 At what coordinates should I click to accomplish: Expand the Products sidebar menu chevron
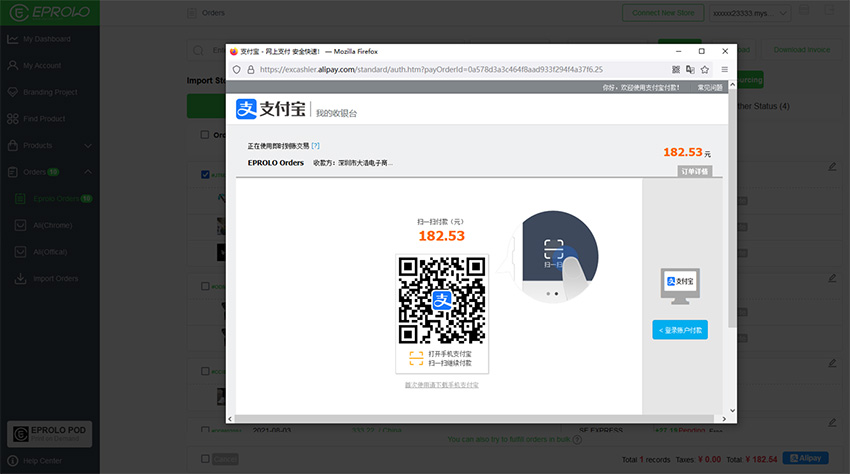[87, 146]
